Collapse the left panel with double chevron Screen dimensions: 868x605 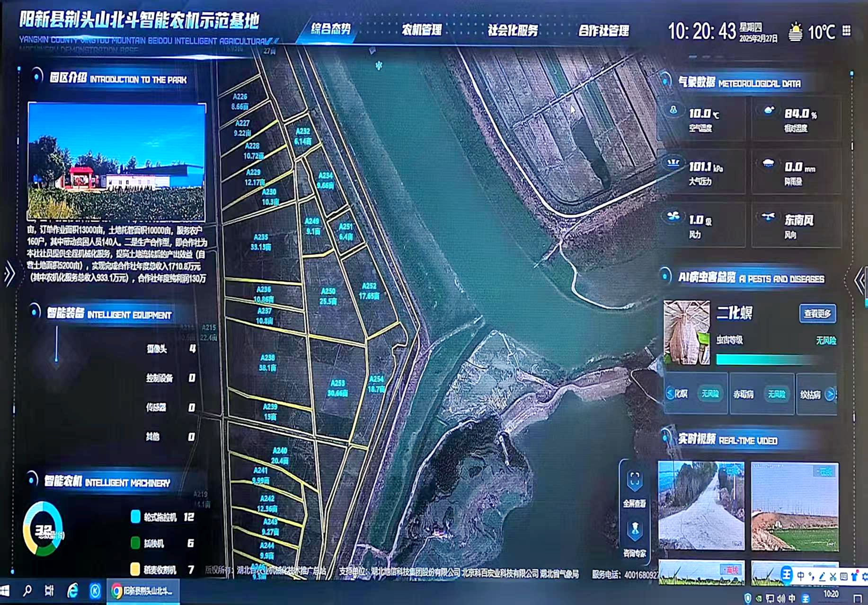pyautogui.click(x=9, y=274)
